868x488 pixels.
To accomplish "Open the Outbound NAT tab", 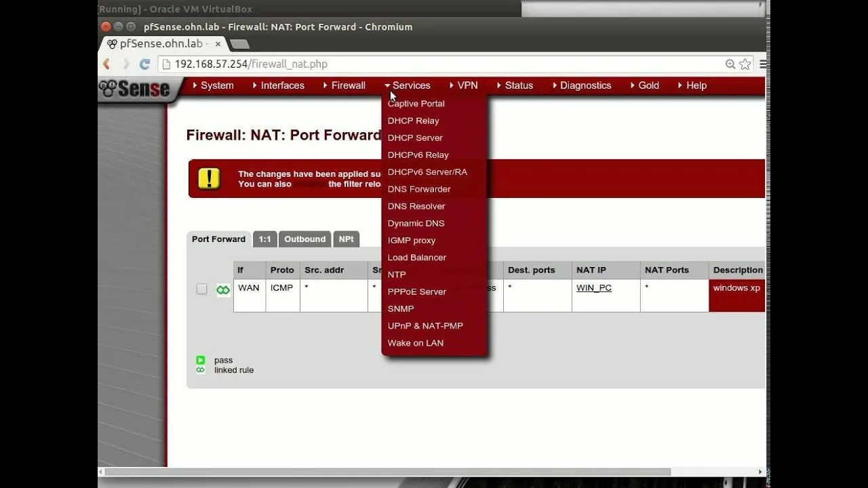I will (x=304, y=239).
